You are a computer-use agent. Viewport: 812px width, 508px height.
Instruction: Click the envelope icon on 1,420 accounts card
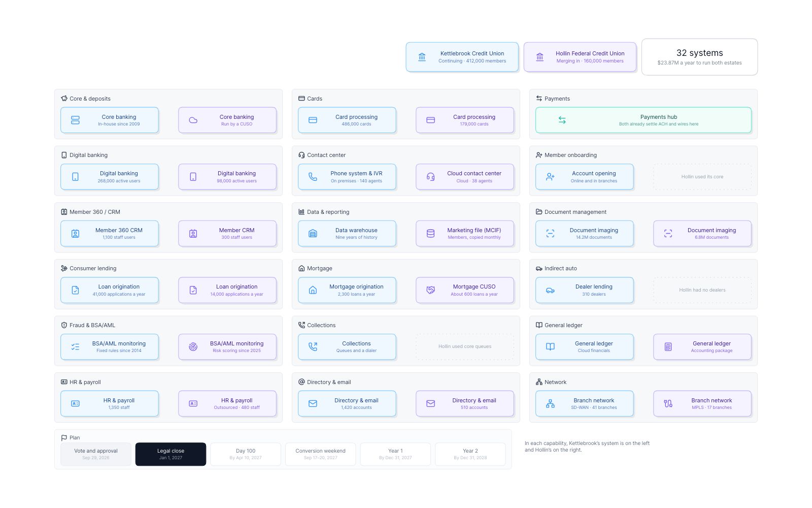pyautogui.click(x=313, y=404)
